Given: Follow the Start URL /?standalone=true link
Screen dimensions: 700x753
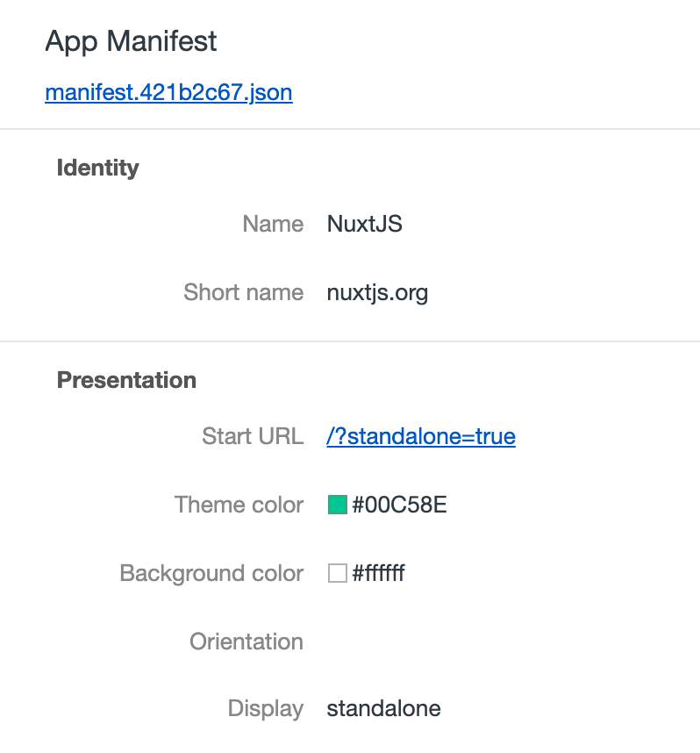Looking at the screenshot, I should [x=421, y=436].
